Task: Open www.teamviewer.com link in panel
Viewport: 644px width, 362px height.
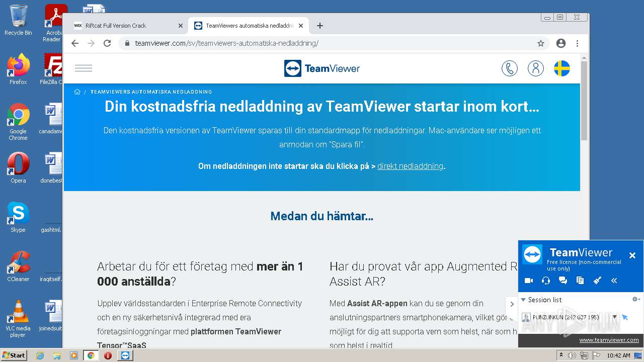Action: pyautogui.click(x=609, y=340)
